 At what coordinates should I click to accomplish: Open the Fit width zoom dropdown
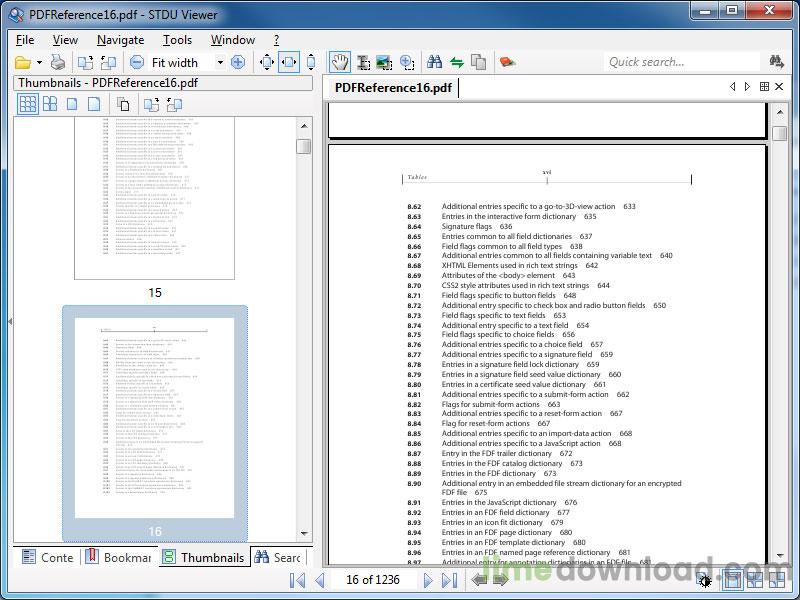220,62
